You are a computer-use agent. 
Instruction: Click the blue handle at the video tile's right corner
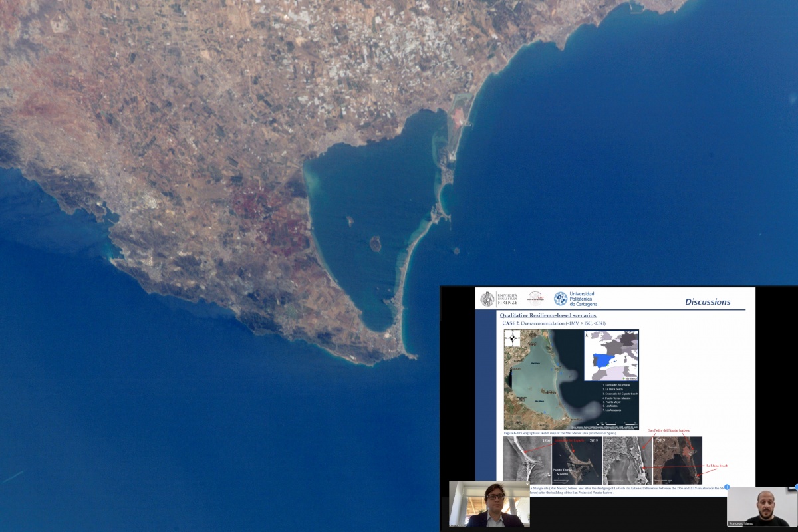point(796,487)
